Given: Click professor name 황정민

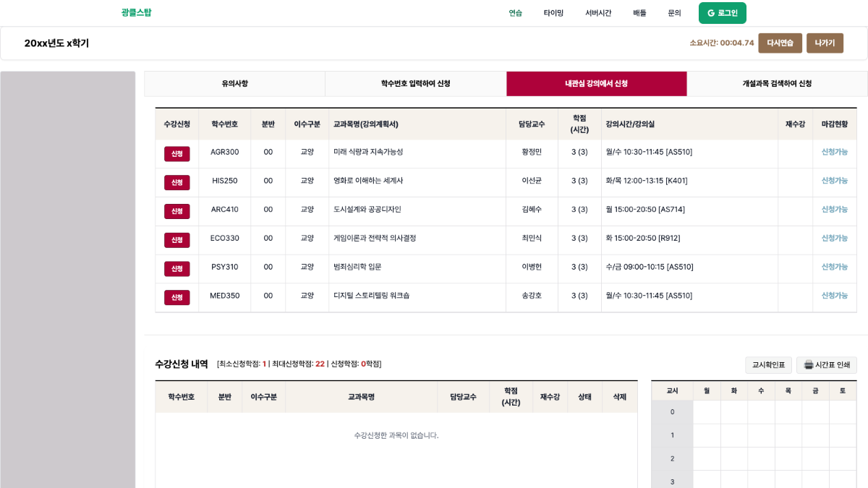Looking at the screenshot, I should [532, 152].
